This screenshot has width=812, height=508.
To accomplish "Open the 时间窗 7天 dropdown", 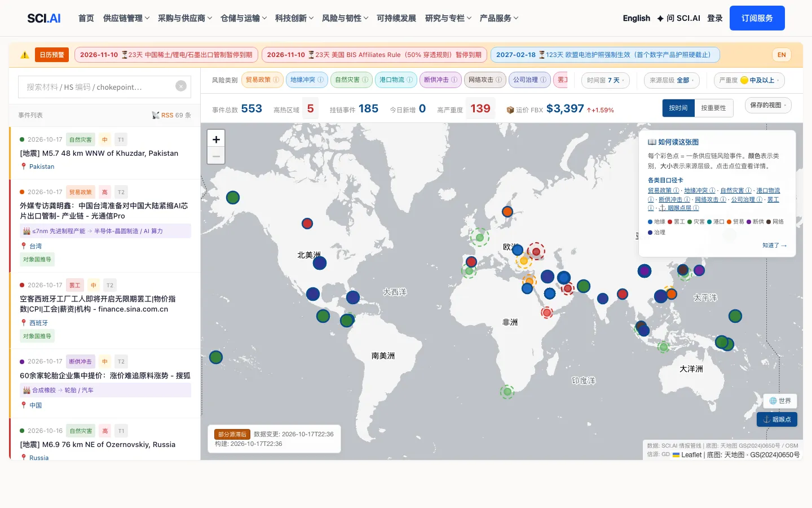I will point(605,80).
